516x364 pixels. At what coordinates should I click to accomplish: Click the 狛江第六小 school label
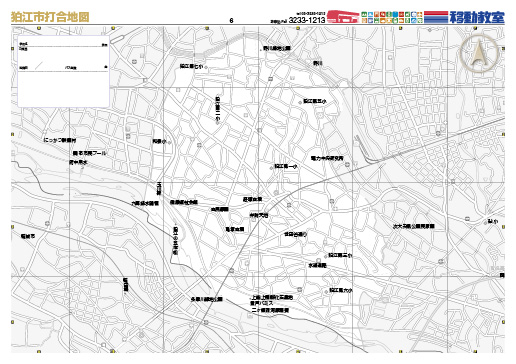(341, 290)
